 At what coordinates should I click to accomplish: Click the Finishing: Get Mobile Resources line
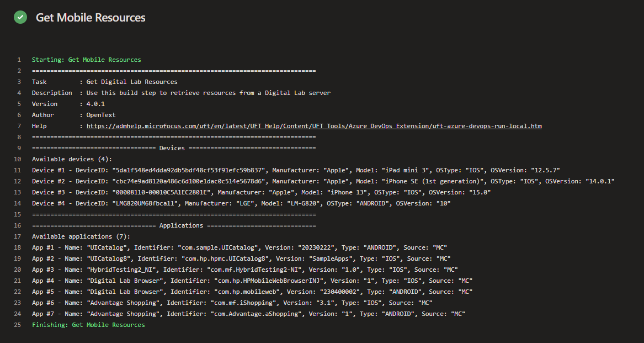[88, 325]
